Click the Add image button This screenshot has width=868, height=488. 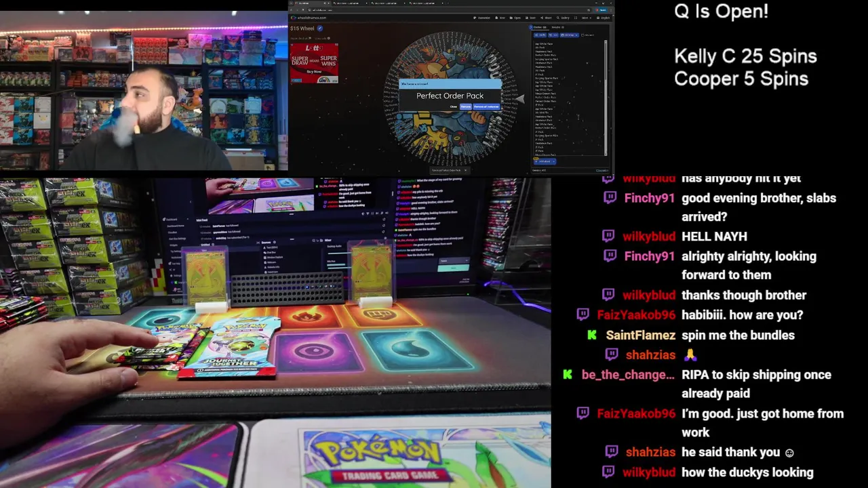[570, 35]
